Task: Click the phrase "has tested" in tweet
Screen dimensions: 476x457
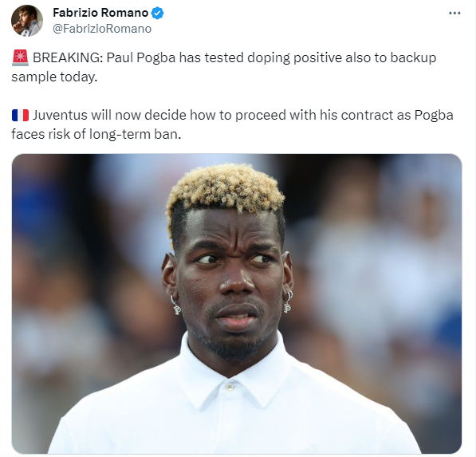Action: [x=211, y=57]
